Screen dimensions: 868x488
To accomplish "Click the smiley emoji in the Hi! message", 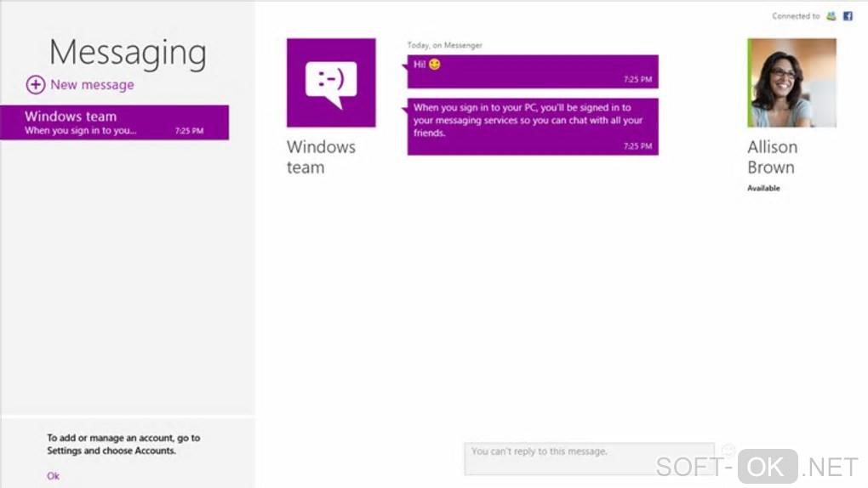I will coord(435,64).
